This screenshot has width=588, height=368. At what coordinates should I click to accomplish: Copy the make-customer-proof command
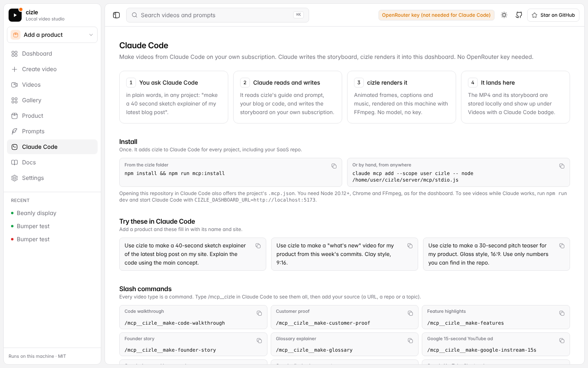point(410,313)
